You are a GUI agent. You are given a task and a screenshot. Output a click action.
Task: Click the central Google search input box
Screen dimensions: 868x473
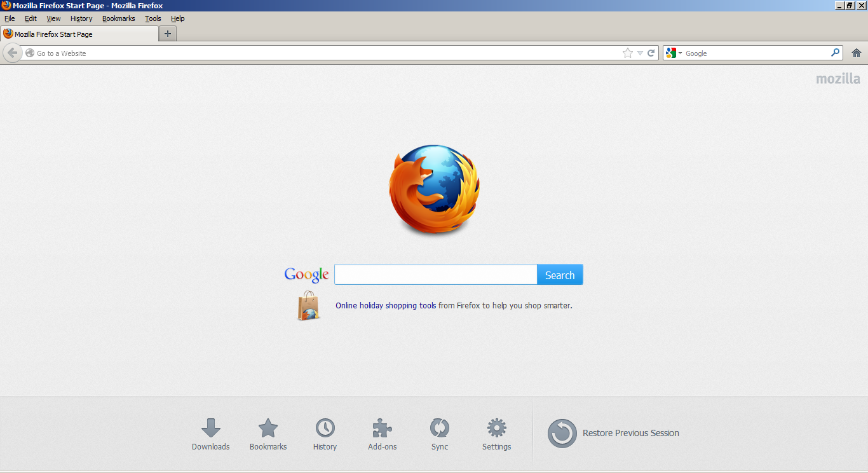tap(436, 275)
